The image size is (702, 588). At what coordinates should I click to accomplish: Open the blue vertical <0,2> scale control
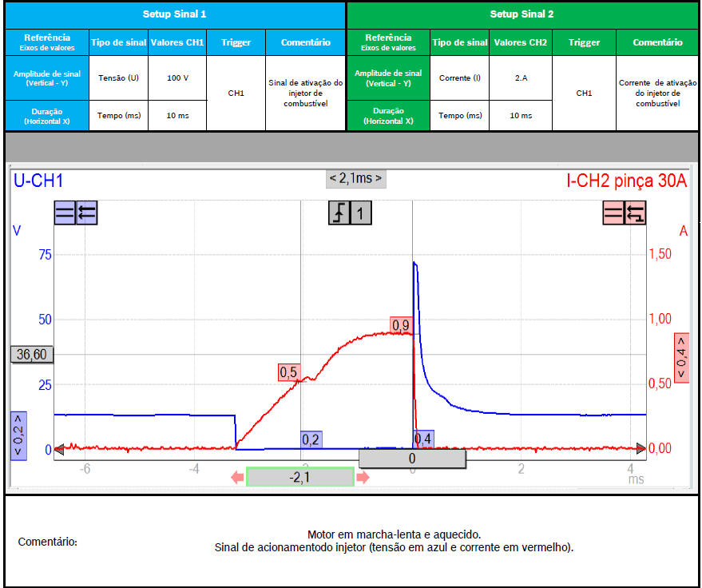pyautogui.click(x=19, y=435)
